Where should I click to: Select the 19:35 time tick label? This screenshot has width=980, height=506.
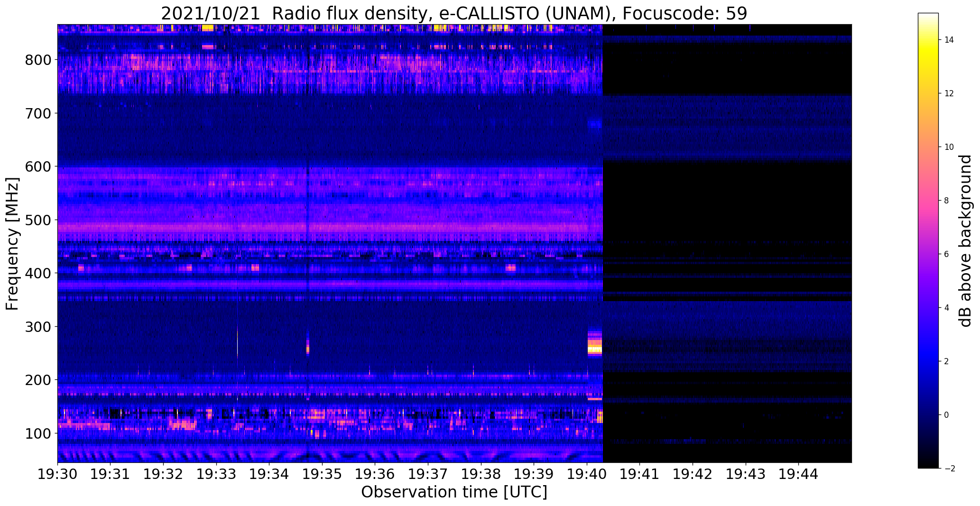click(322, 474)
